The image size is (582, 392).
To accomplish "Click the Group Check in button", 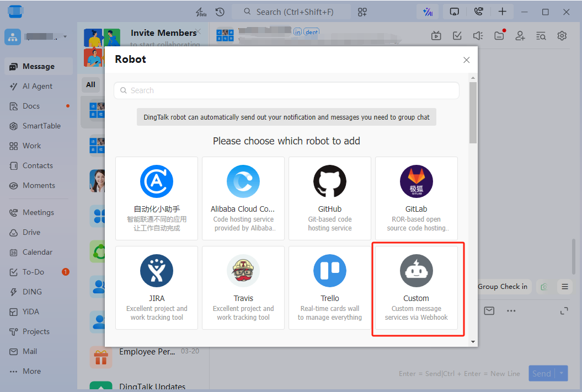I will pyautogui.click(x=502, y=286).
